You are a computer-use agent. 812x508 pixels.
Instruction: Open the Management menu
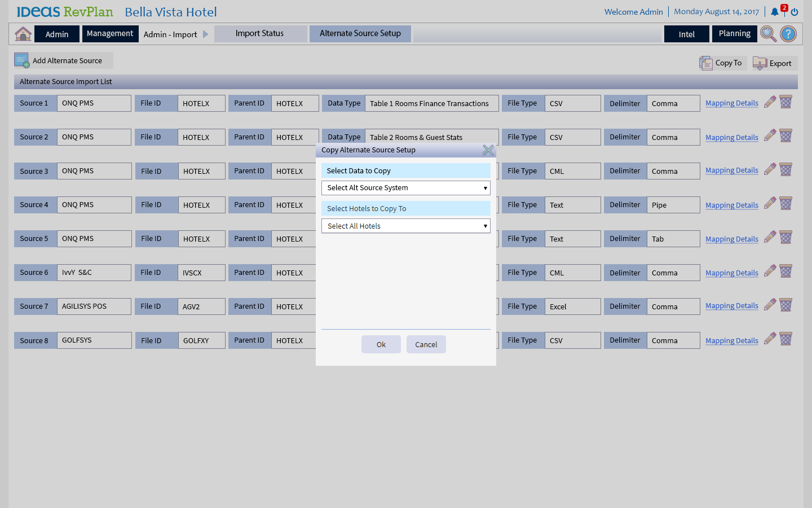[110, 34]
